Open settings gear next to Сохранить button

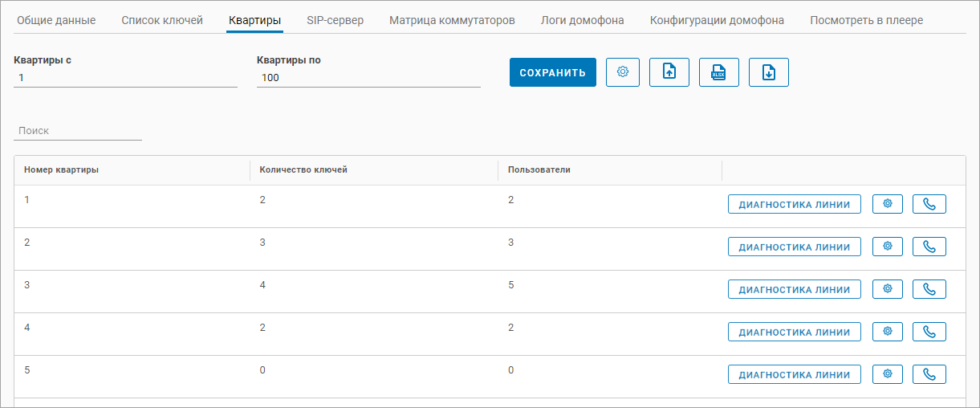(623, 72)
